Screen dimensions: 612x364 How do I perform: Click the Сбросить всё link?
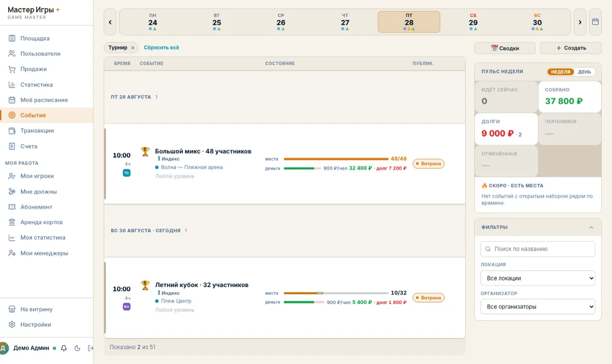[161, 48]
